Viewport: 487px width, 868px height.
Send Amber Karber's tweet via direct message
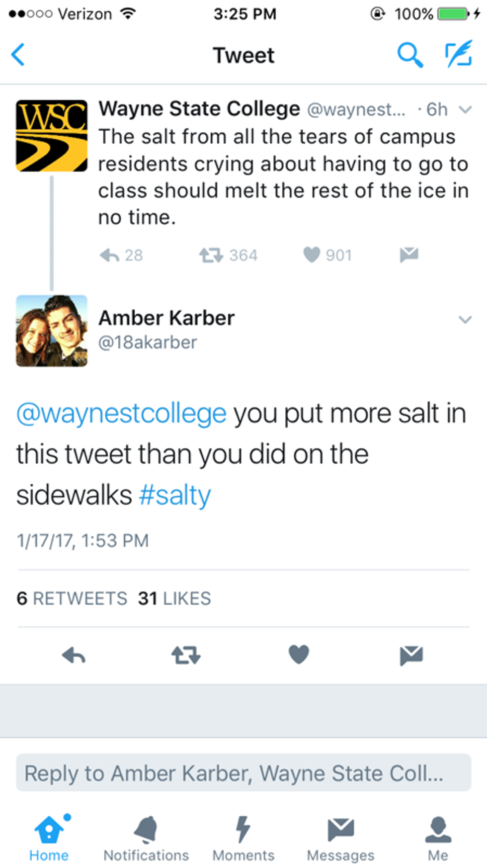(x=411, y=656)
